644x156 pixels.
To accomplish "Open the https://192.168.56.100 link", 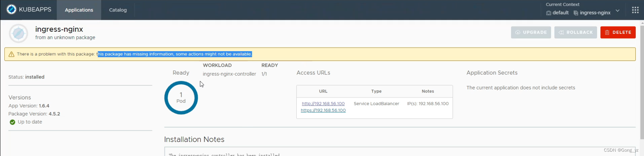I will (323, 111).
